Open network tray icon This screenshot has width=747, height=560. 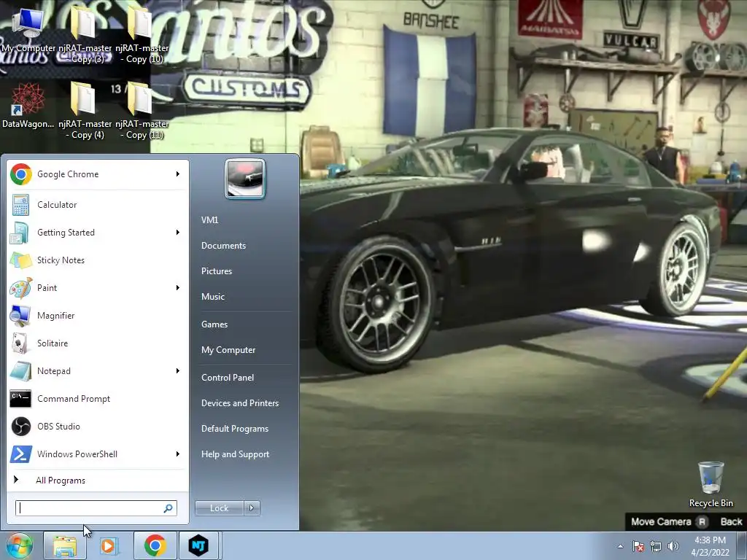(656, 546)
